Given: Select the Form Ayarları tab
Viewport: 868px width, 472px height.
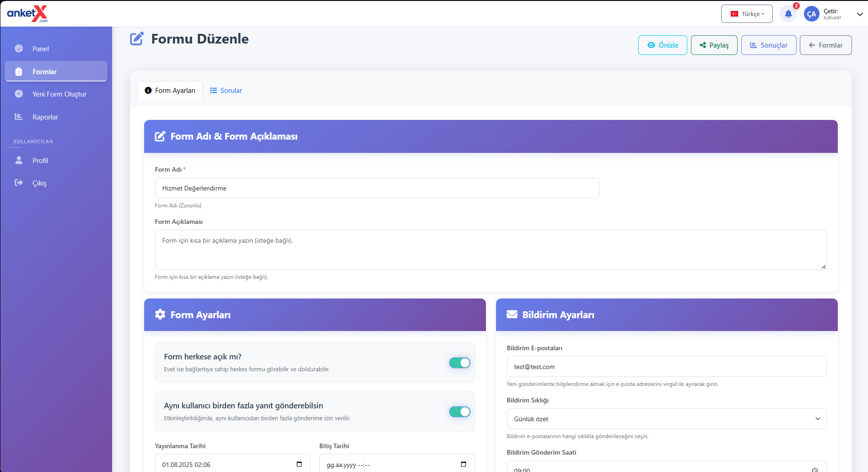Looking at the screenshot, I should [170, 91].
